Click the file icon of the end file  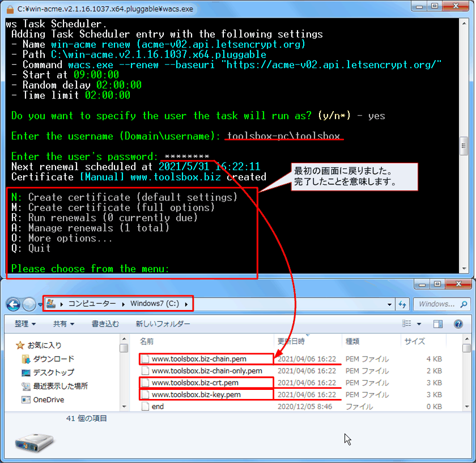pos(146,406)
